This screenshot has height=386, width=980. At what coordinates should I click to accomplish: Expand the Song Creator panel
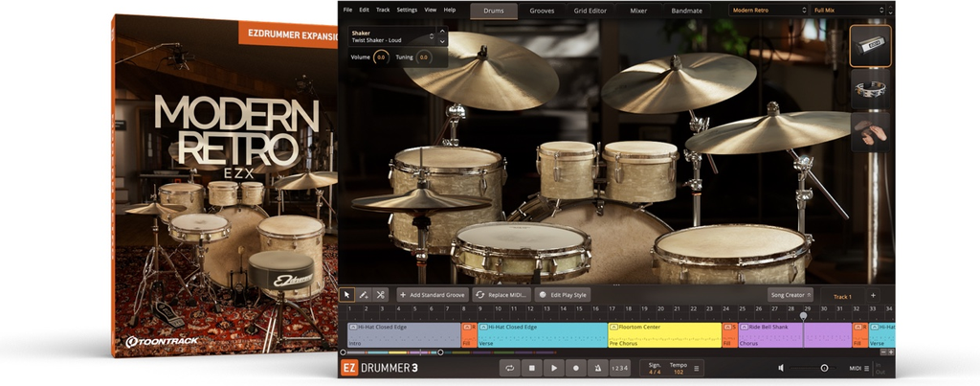(790, 295)
